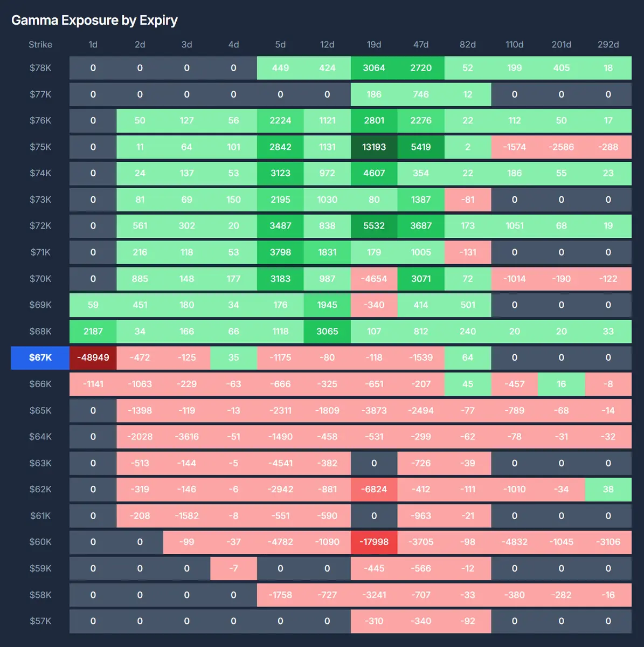Click the -1758 cell in the $58K row
This screenshot has height=647, width=644.
280,595
